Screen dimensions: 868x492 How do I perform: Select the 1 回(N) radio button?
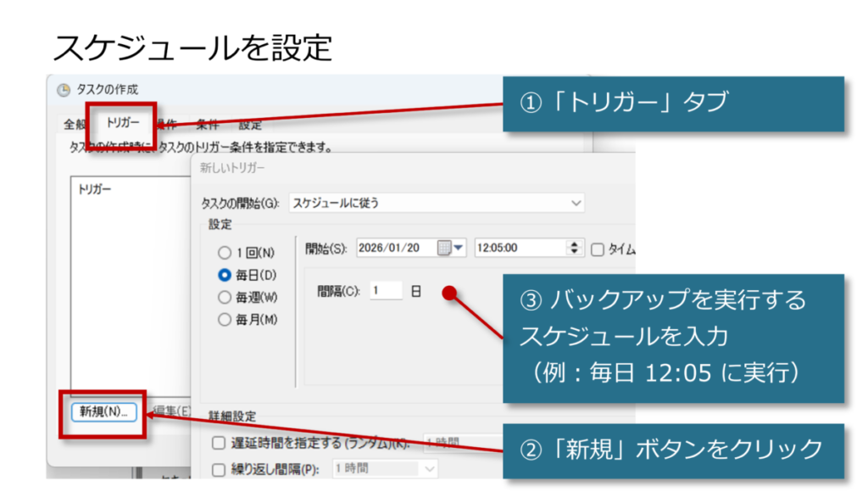[225, 253]
